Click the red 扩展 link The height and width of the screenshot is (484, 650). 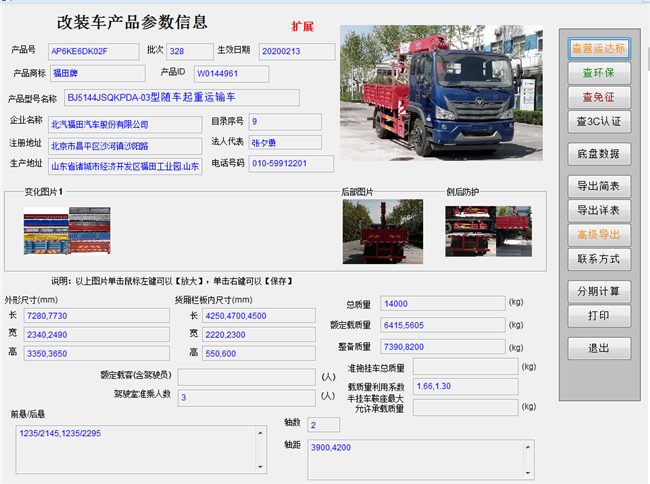(x=302, y=23)
